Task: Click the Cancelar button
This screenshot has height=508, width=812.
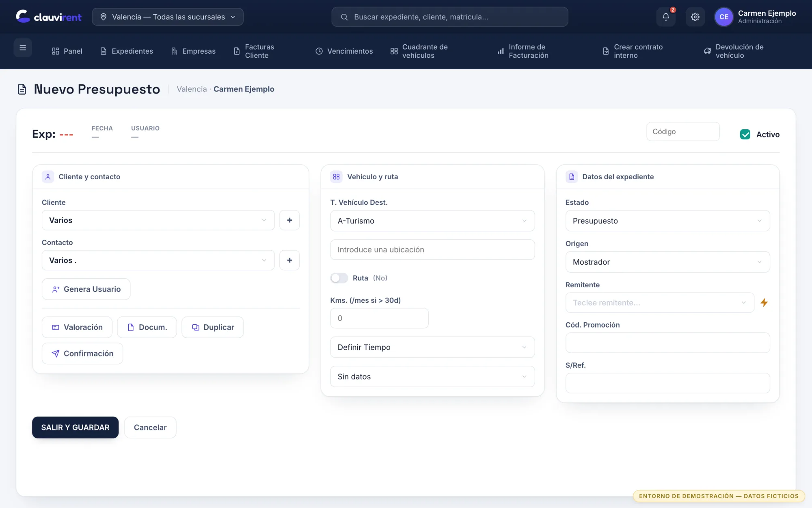Action: (150, 428)
